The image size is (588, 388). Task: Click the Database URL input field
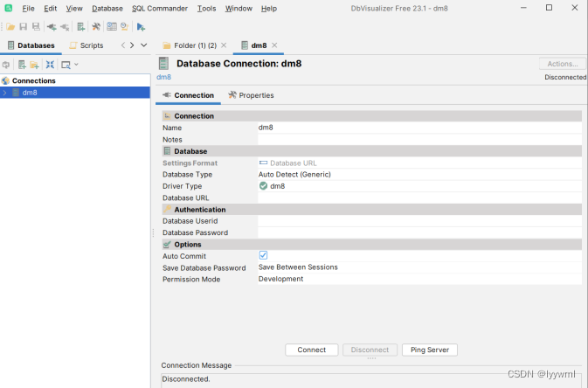[419, 197]
